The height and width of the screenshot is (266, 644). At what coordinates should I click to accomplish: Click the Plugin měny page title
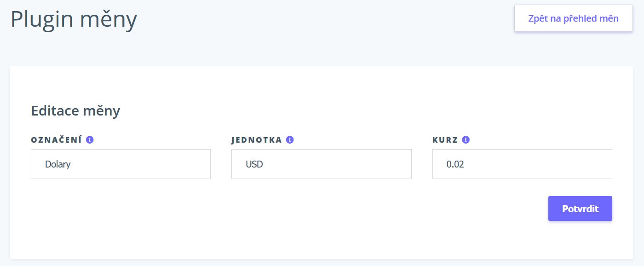[74, 20]
